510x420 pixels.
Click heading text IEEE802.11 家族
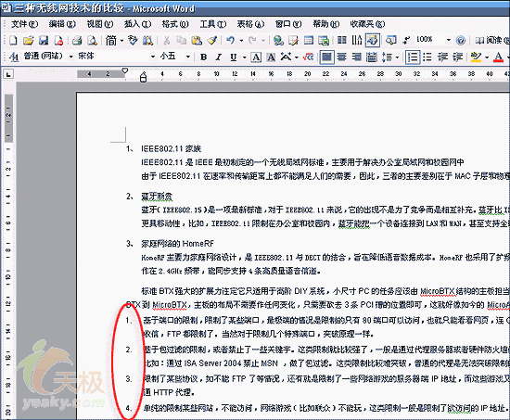(172, 149)
